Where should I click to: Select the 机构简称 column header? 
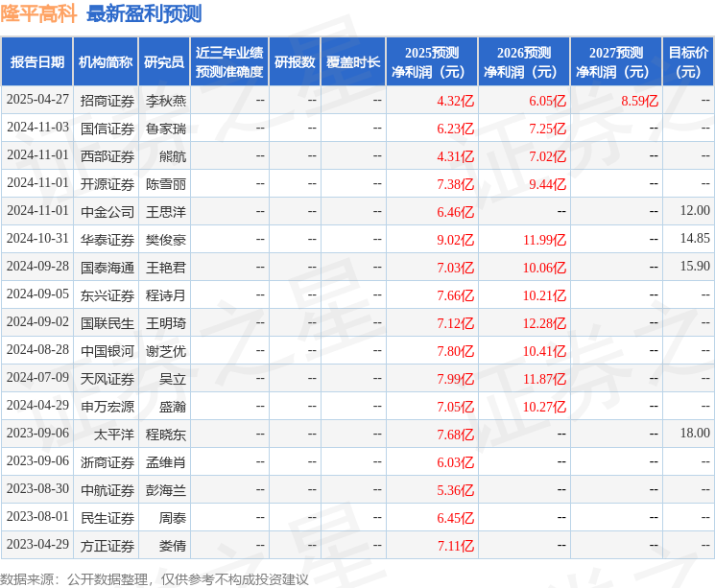[x=106, y=62]
